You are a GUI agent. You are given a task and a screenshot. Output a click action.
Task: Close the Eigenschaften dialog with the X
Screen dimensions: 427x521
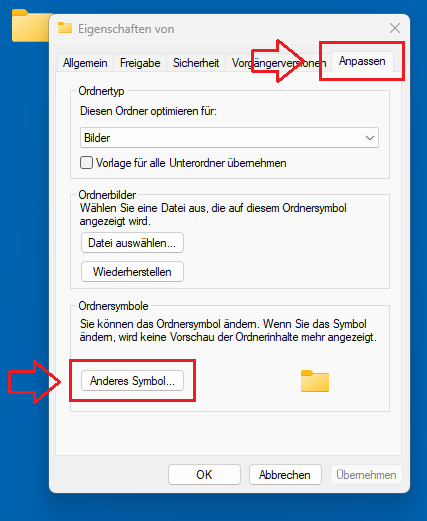click(x=395, y=28)
